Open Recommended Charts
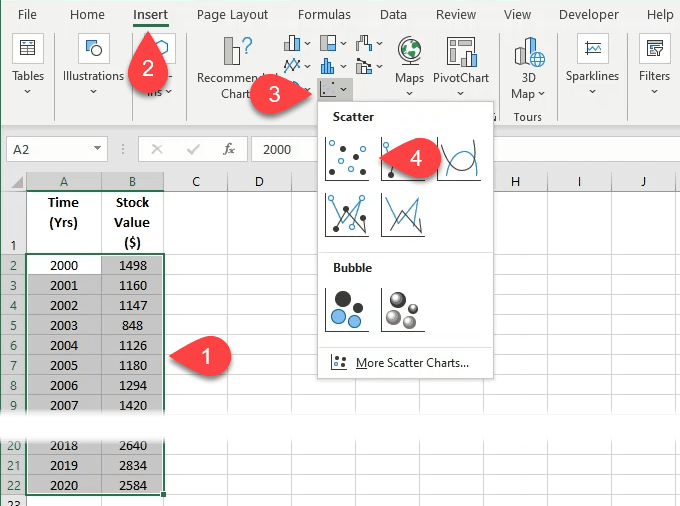680x506 pixels. point(236,50)
